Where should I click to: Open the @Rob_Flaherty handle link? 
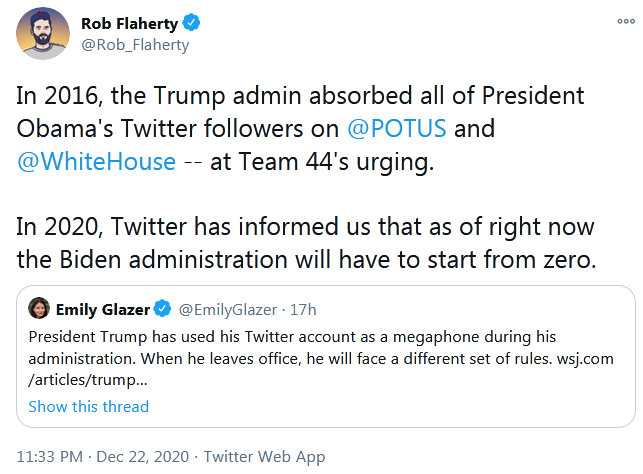click(x=134, y=44)
